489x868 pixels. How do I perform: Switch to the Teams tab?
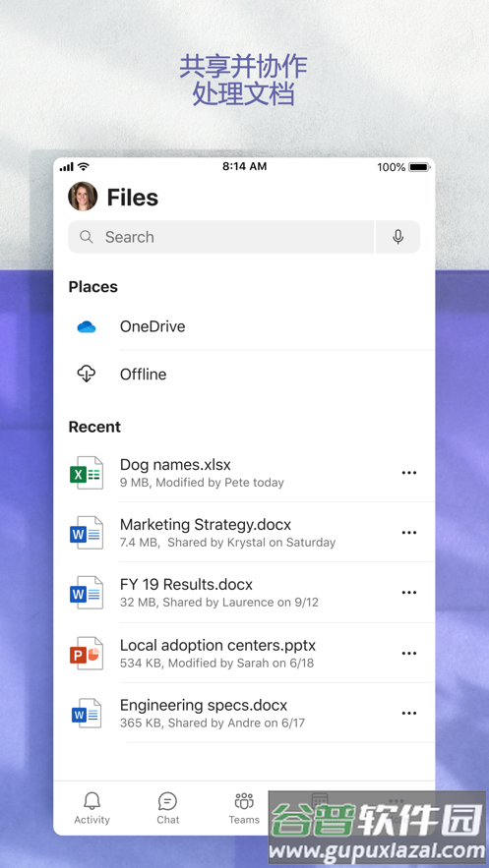pos(244,808)
